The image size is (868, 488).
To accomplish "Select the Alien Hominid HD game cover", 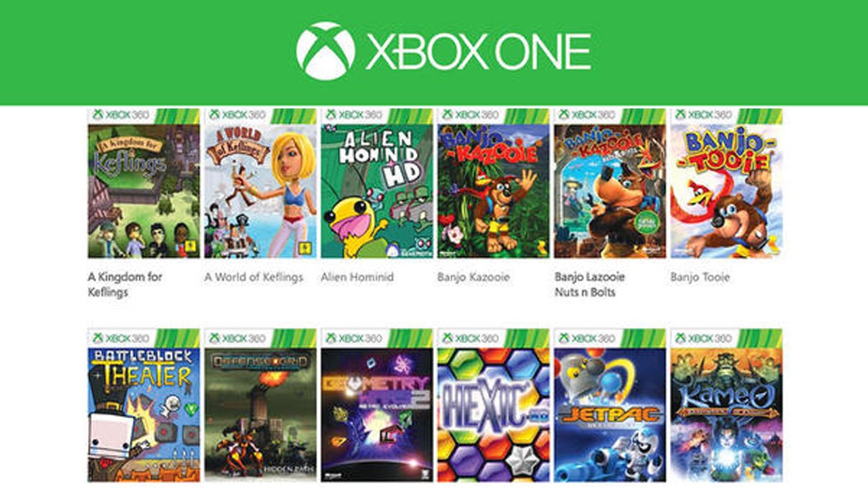I will tap(377, 183).
